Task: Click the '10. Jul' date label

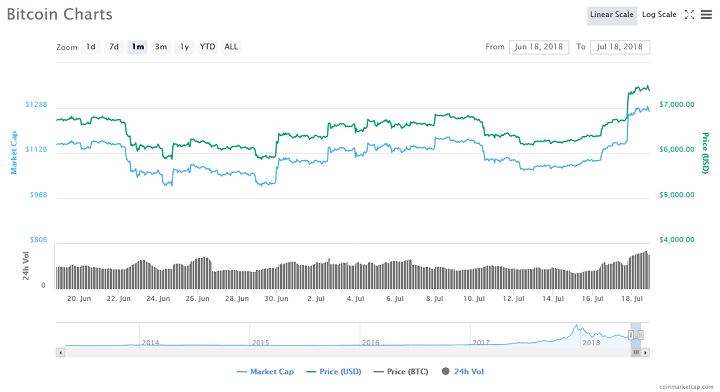Action: pos(474,299)
